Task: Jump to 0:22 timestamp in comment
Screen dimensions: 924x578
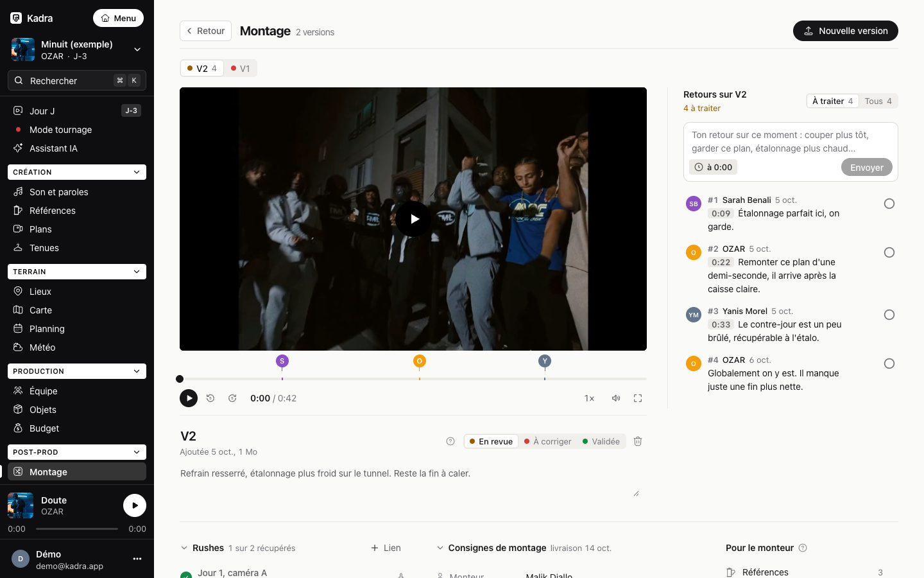Action: pyautogui.click(x=721, y=262)
